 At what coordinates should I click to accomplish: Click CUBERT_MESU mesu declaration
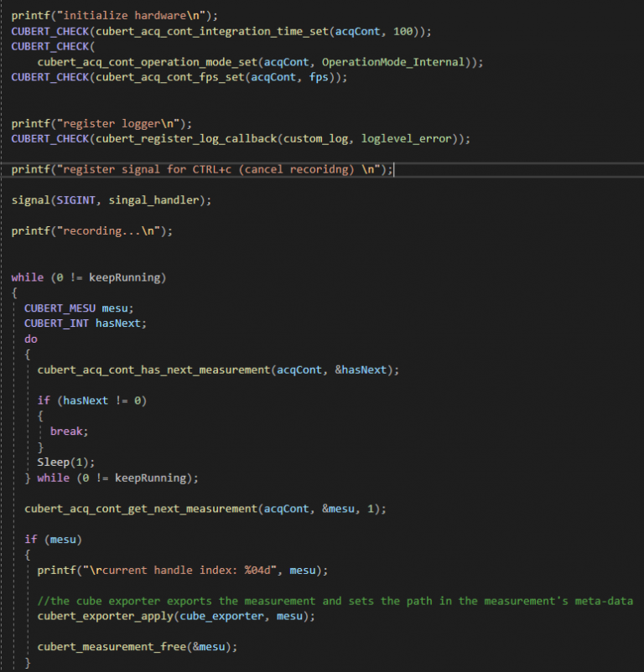pyautogui.click(x=79, y=308)
